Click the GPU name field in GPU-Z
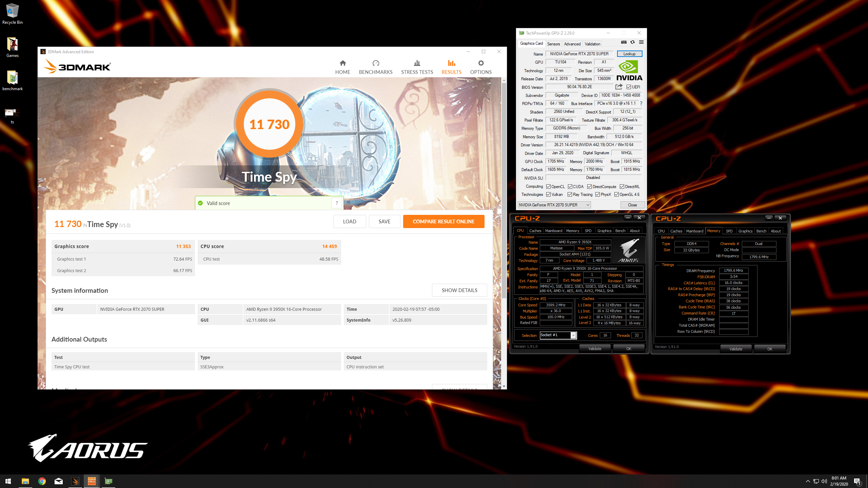Viewport: 868px width, 488px height. 579,54
